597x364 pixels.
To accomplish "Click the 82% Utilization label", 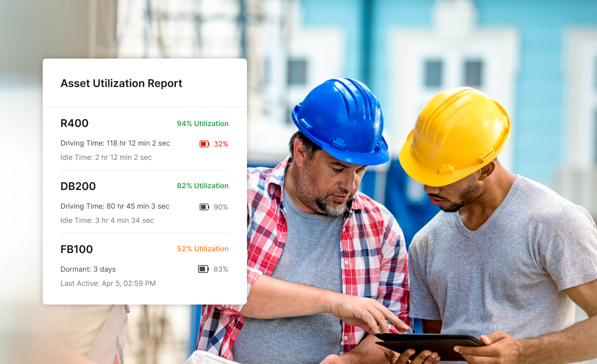I will coord(203,186).
